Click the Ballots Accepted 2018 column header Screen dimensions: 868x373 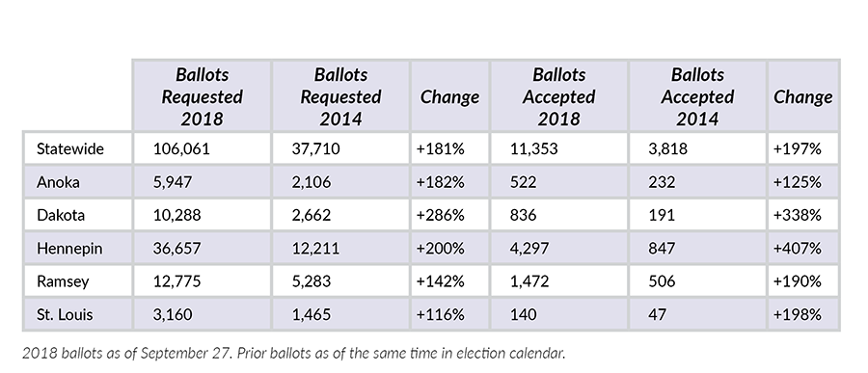[x=559, y=96]
